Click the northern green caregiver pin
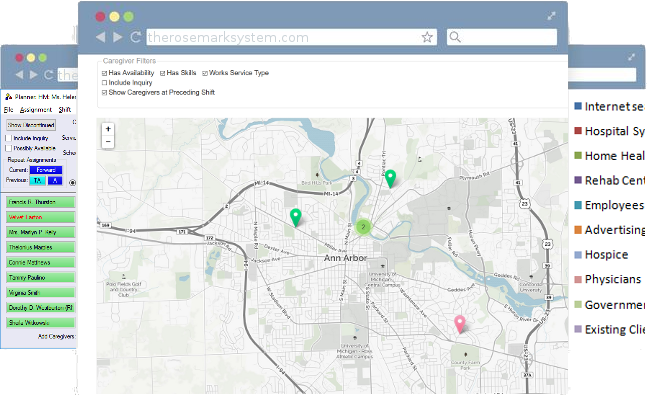The height and width of the screenshot is (395, 647). pos(390,179)
